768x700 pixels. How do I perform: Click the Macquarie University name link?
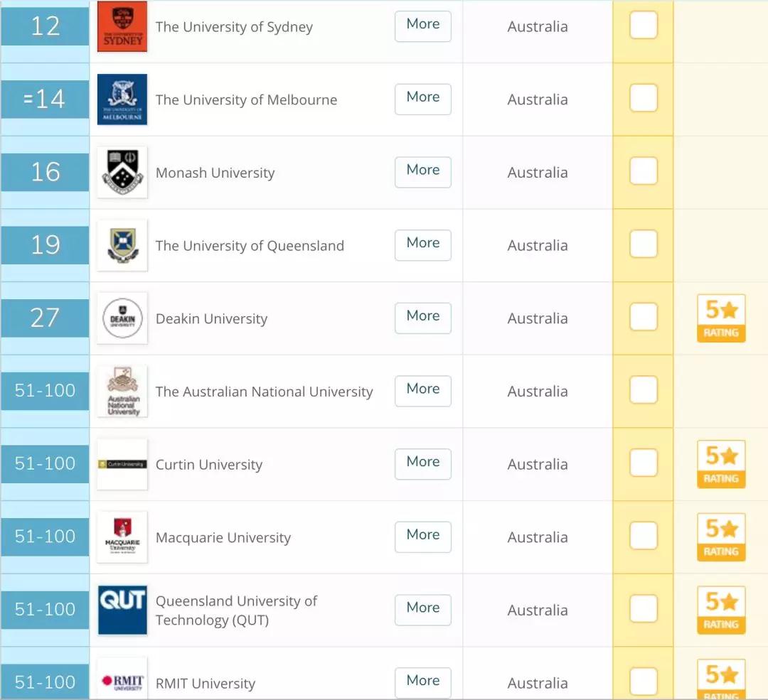point(223,538)
